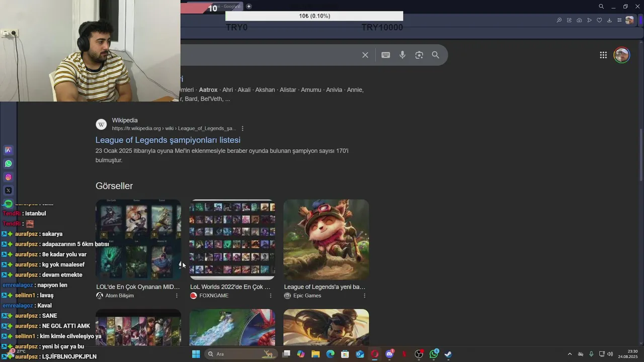Open Instagram in Opera sidebar
The height and width of the screenshot is (362, 644).
tap(8, 177)
